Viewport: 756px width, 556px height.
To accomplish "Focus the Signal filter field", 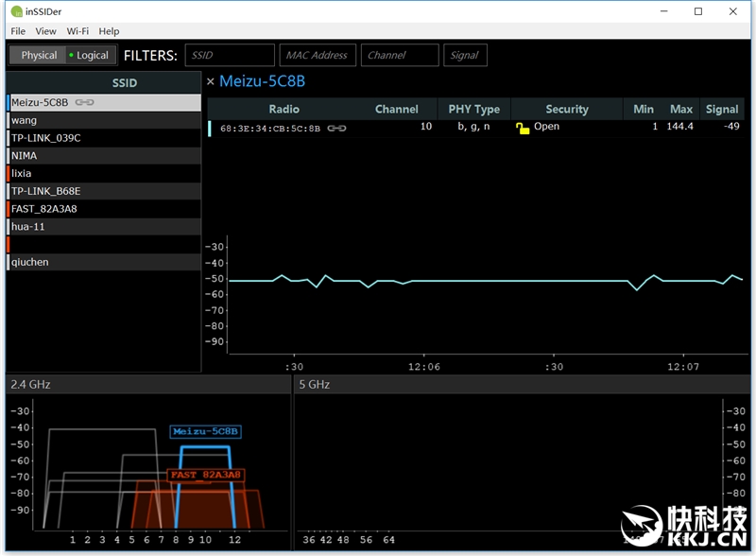I will [x=465, y=55].
